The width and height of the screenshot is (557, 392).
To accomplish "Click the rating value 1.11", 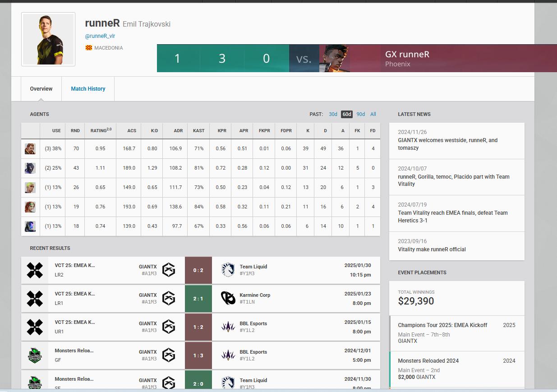I will (100, 168).
